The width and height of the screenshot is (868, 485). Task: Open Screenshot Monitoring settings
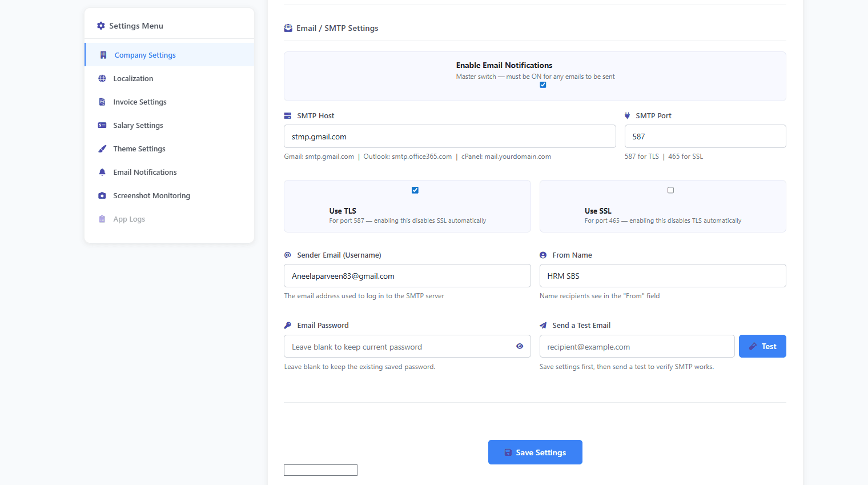click(170, 195)
